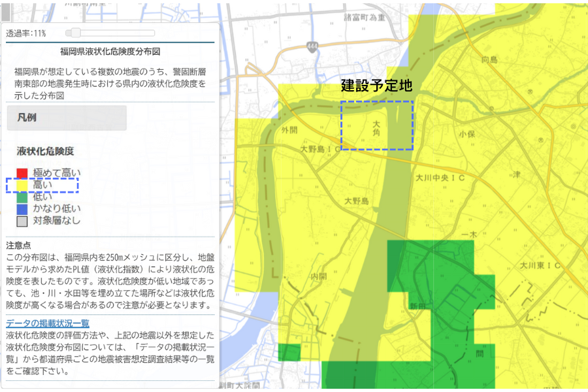The image size is (588, 392).
Task: Click the 新田 label in green zone
Action: [x=417, y=306]
